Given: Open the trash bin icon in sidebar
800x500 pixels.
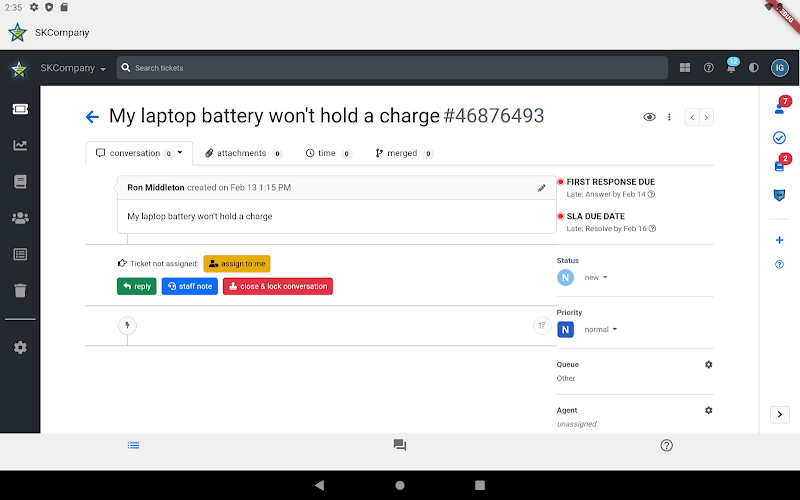Looking at the screenshot, I should tap(20, 291).
